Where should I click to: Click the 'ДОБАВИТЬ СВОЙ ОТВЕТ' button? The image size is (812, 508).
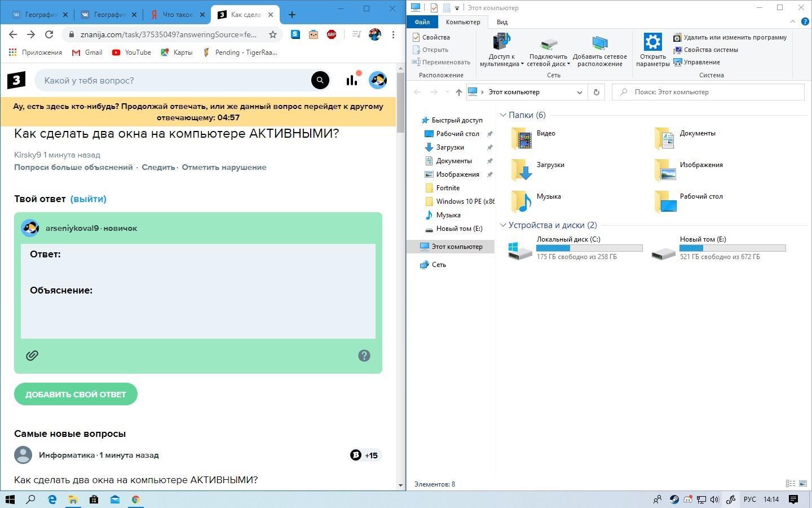click(x=76, y=394)
